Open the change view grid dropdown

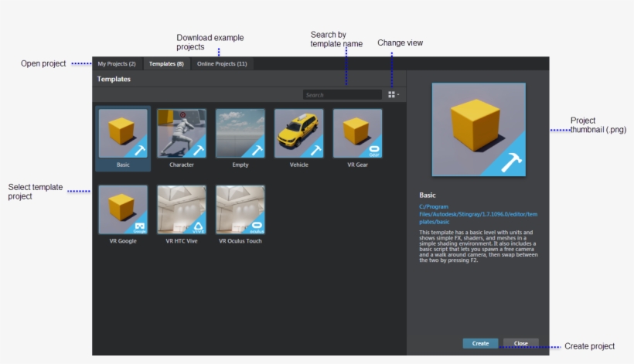coord(394,94)
